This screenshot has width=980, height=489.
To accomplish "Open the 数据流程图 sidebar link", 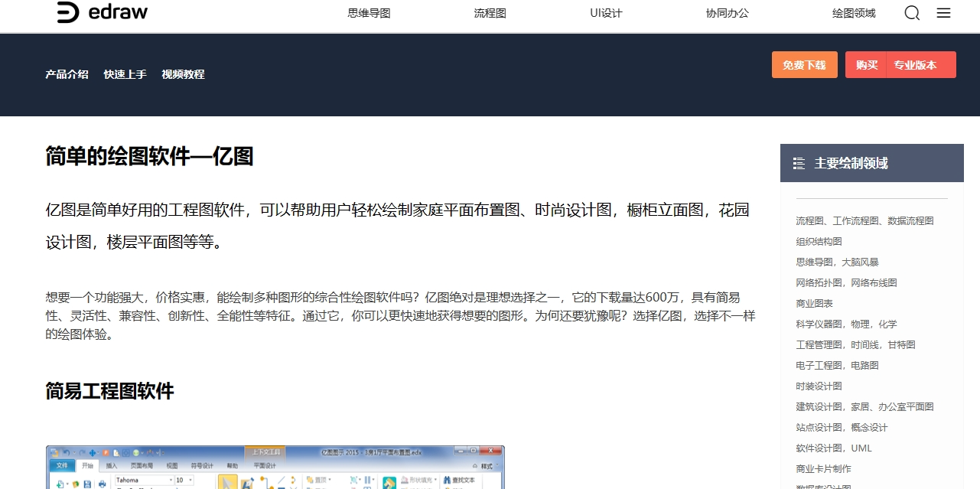I will (910, 220).
